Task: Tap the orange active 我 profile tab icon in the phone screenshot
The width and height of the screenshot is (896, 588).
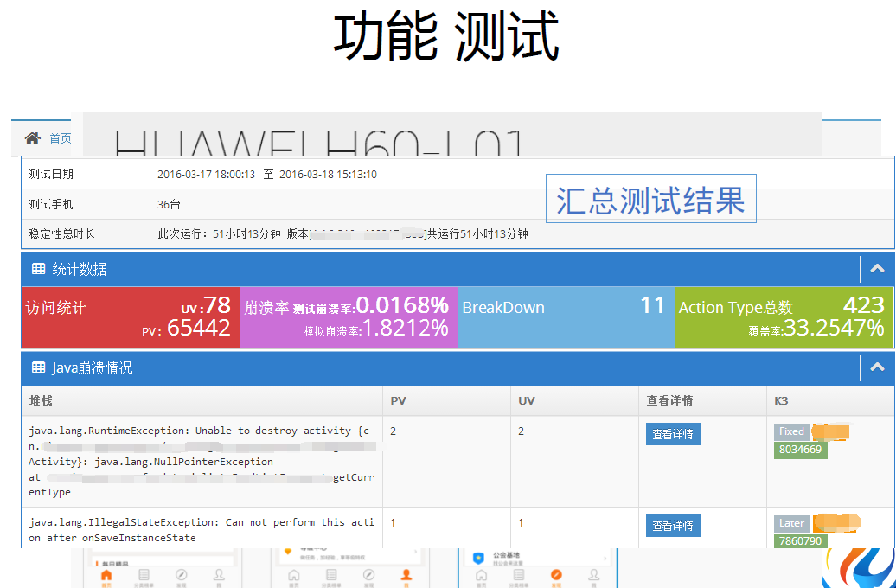Action: [x=406, y=575]
